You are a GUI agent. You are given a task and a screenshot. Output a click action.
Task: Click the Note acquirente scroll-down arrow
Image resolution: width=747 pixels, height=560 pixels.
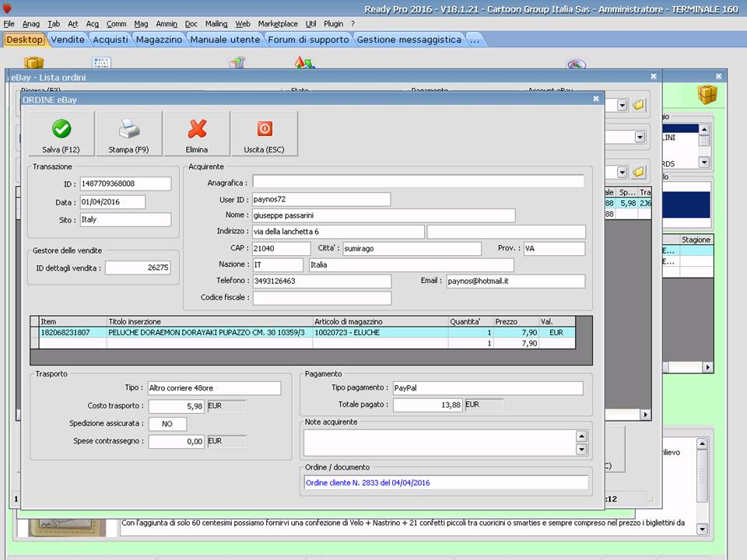click(x=582, y=449)
